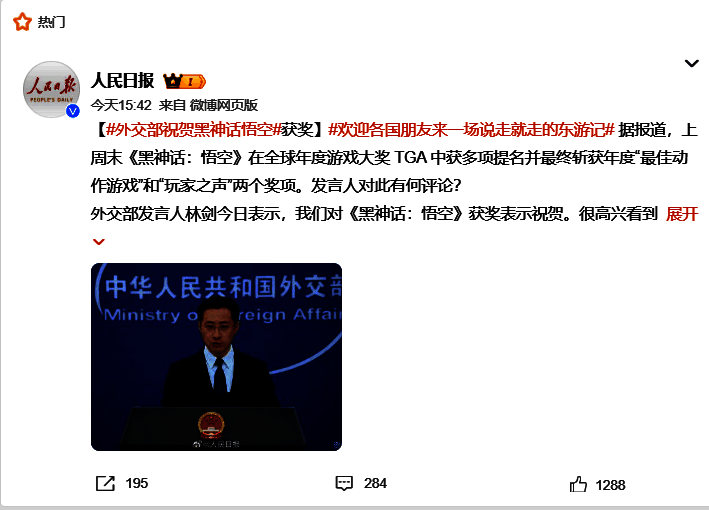Viewport: 709px width, 510px height.
Task: Open the 热门 tab label
Action: click(x=51, y=22)
